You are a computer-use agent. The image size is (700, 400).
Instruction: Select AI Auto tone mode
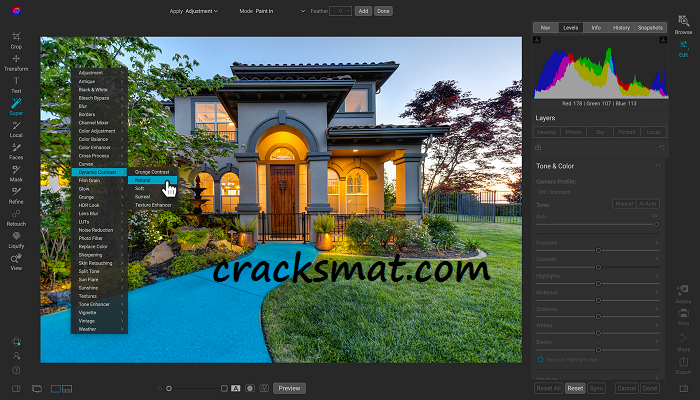click(x=648, y=204)
